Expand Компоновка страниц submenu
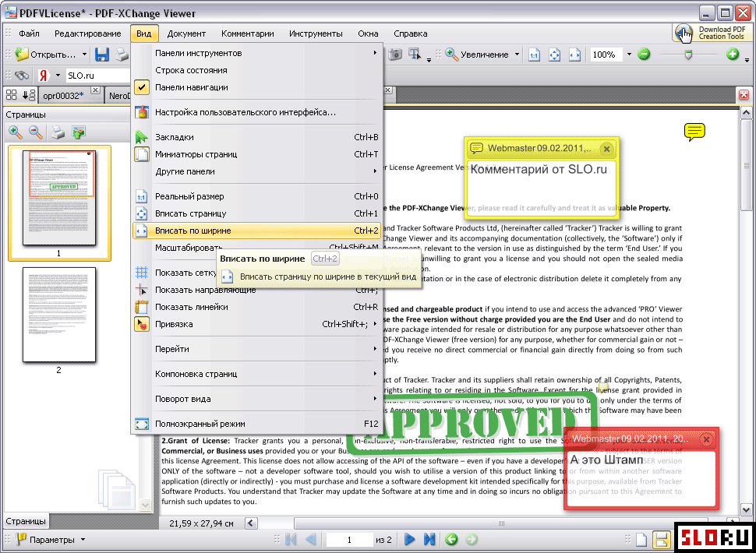This screenshot has width=756, height=553. click(257, 374)
